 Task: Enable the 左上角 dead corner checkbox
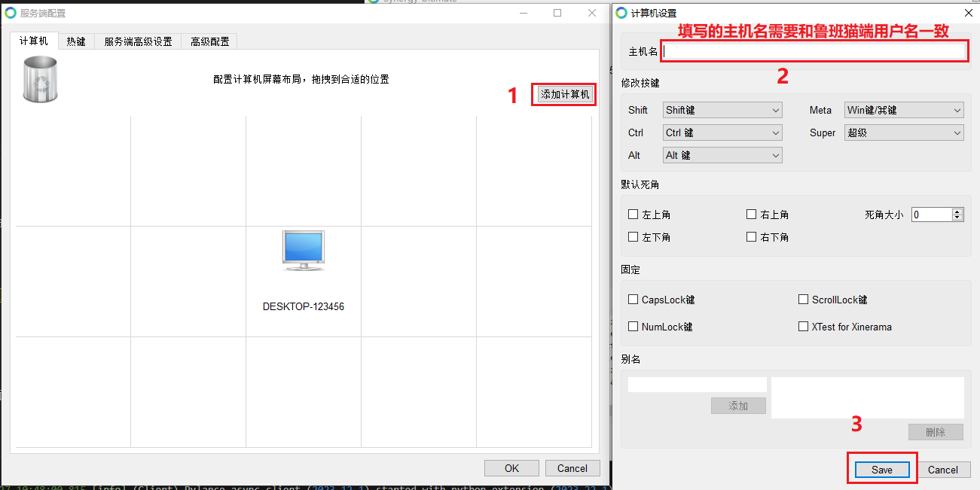coord(633,215)
